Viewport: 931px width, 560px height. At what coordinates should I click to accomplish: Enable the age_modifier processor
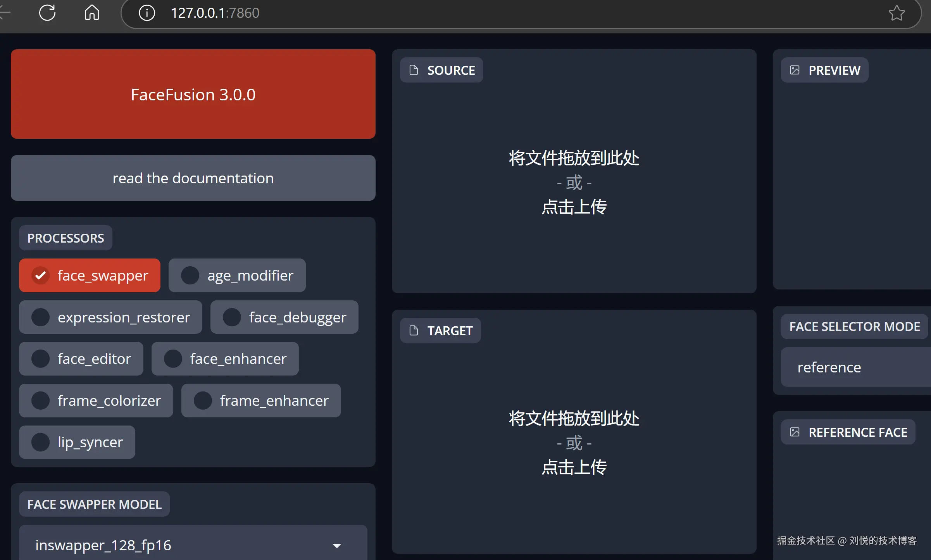[x=190, y=276]
